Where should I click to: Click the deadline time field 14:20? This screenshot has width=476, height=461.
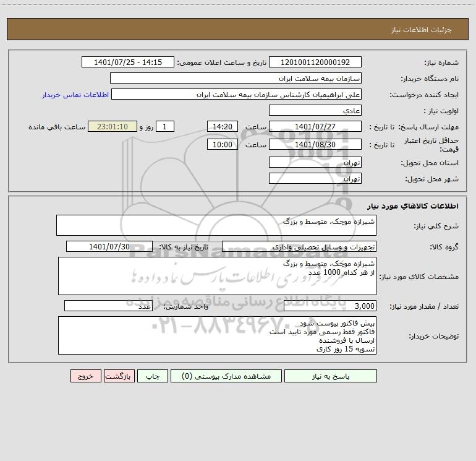point(222,126)
